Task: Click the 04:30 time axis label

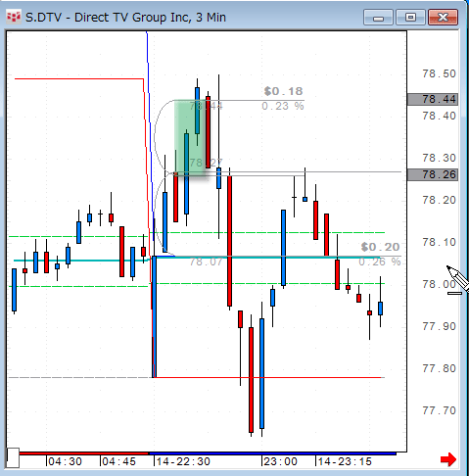Action: (65, 461)
